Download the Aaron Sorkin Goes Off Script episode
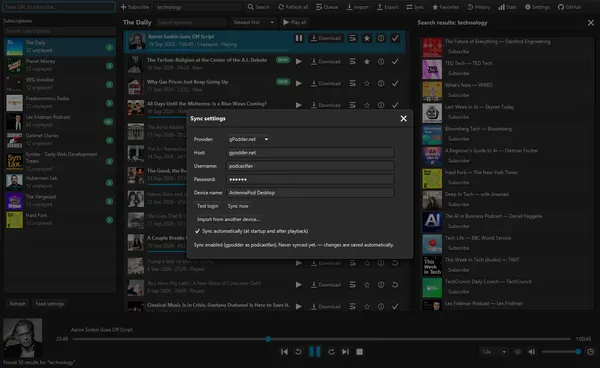 point(326,38)
